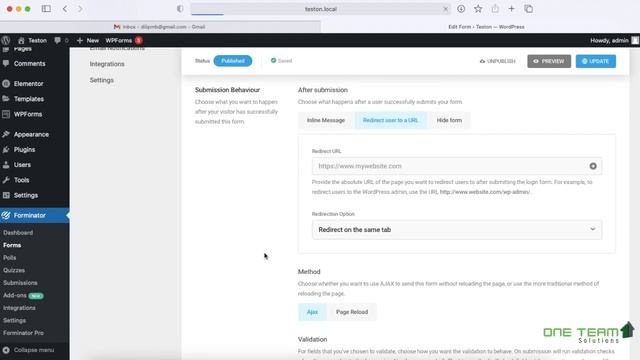
Task: Collapse the WordPress admin menu
Action: 29,350
